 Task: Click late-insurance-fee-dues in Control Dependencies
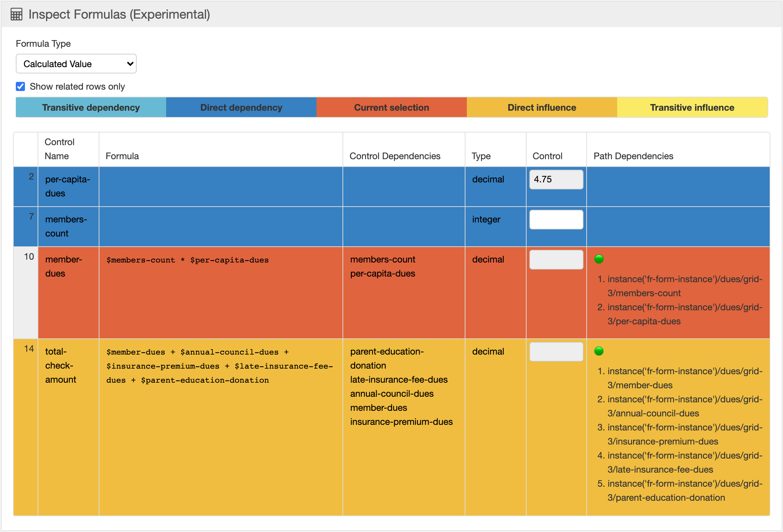point(399,380)
